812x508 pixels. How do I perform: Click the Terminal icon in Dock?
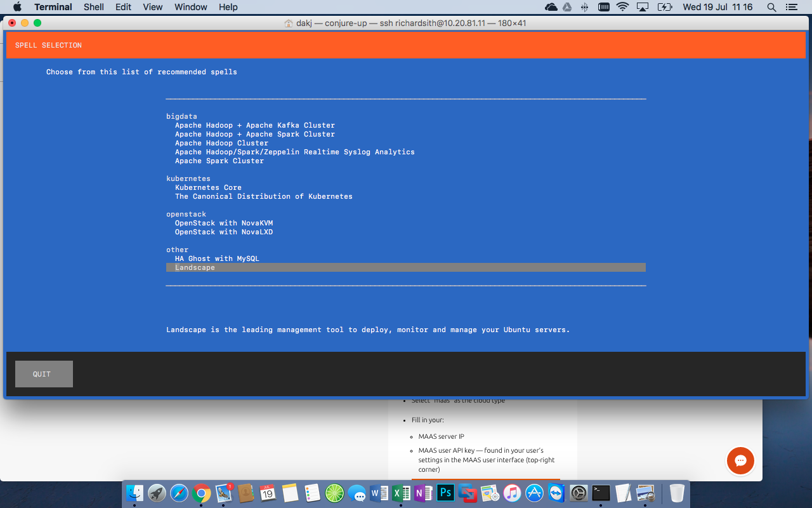(601, 493)
